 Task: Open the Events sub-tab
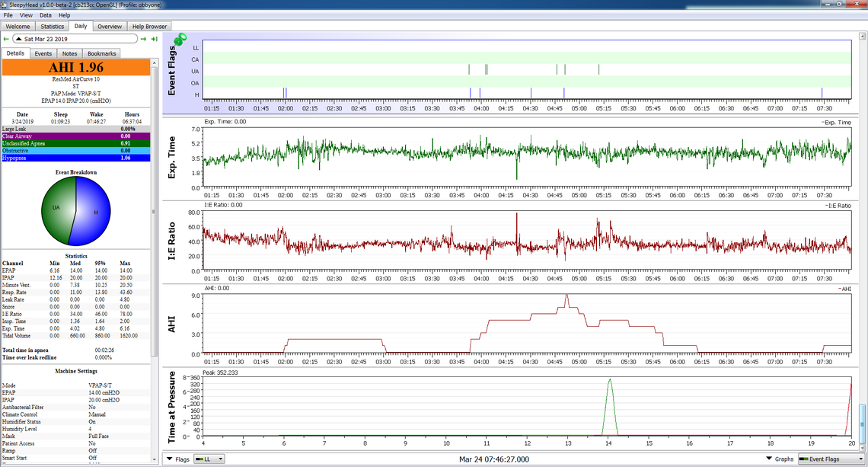pos(43,54)
